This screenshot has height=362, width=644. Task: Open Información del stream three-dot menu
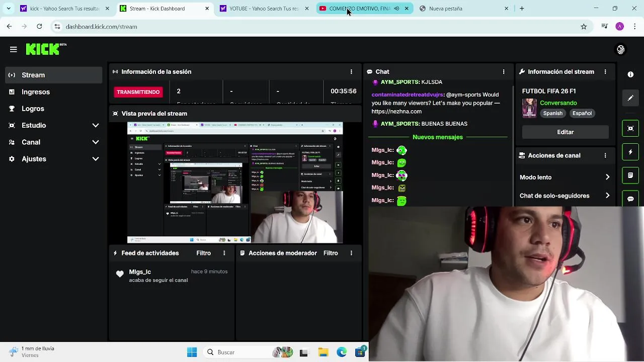(605, 72)
